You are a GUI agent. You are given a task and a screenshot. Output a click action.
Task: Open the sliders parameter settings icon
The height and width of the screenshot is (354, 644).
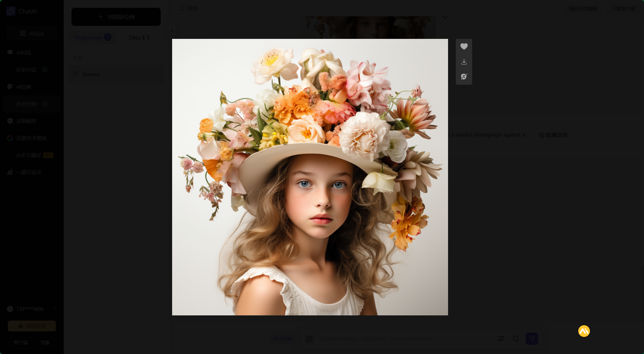501,338
